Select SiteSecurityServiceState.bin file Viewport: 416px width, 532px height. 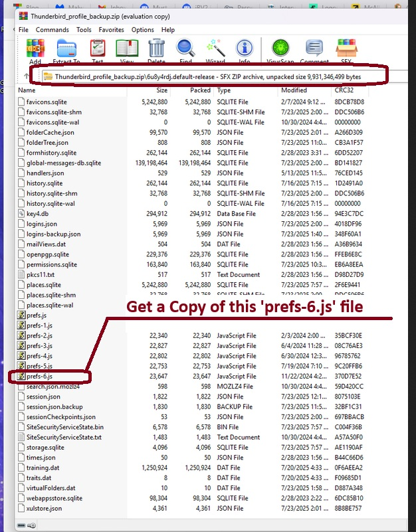click(65, 427)
